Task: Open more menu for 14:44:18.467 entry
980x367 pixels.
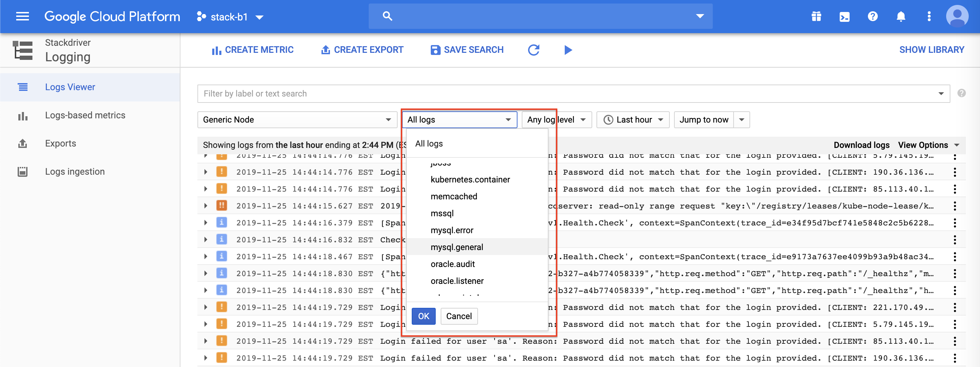Action: point(955,256)
